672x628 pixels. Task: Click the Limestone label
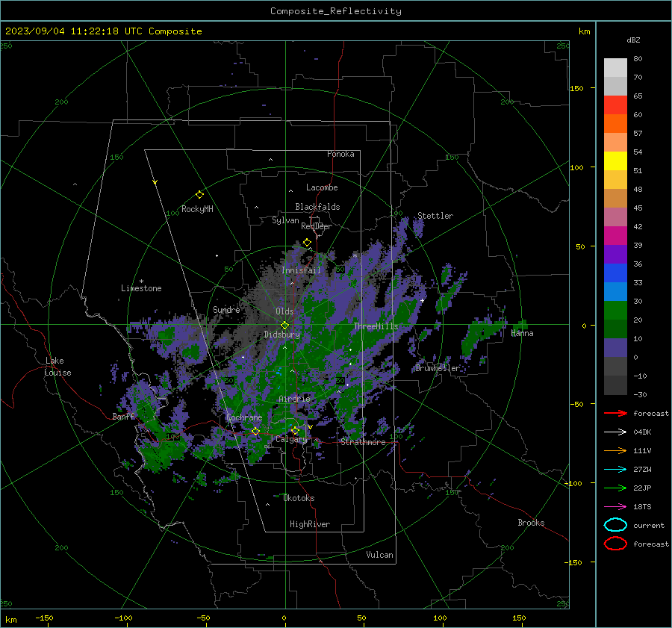141,288
